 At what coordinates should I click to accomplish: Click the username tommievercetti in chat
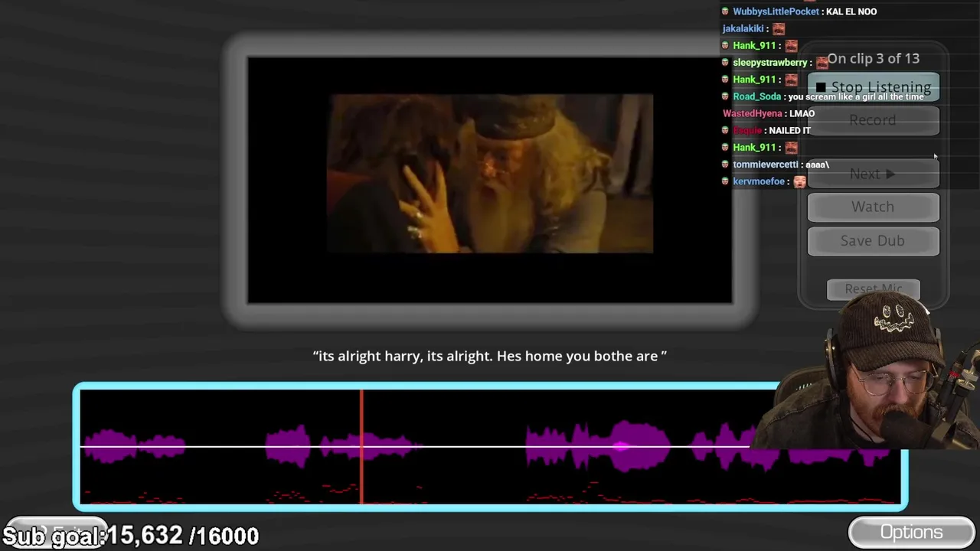[x=765, y=165]
